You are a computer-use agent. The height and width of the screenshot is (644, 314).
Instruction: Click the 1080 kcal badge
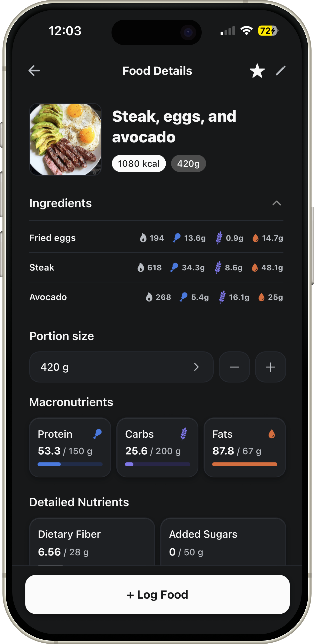(x=139, y=163)
